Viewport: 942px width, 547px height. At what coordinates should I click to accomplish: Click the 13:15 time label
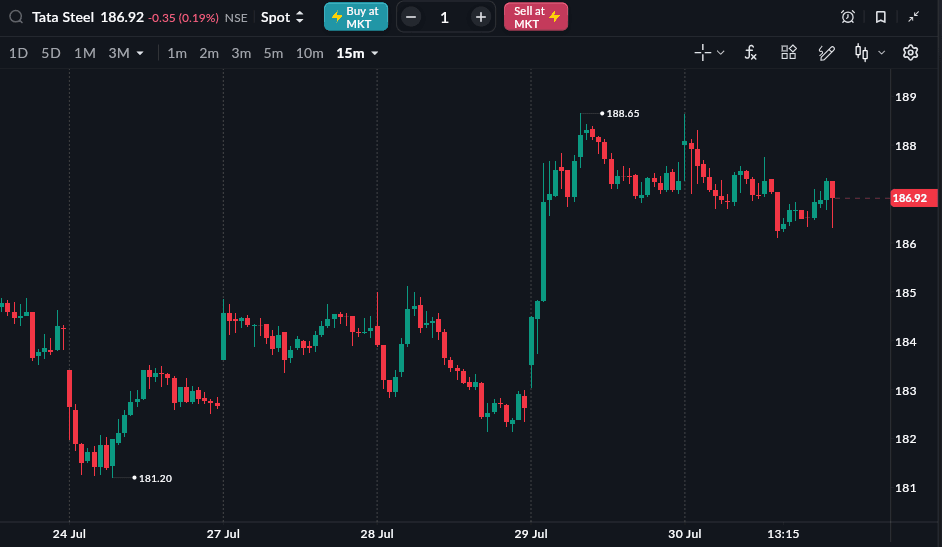783,534
